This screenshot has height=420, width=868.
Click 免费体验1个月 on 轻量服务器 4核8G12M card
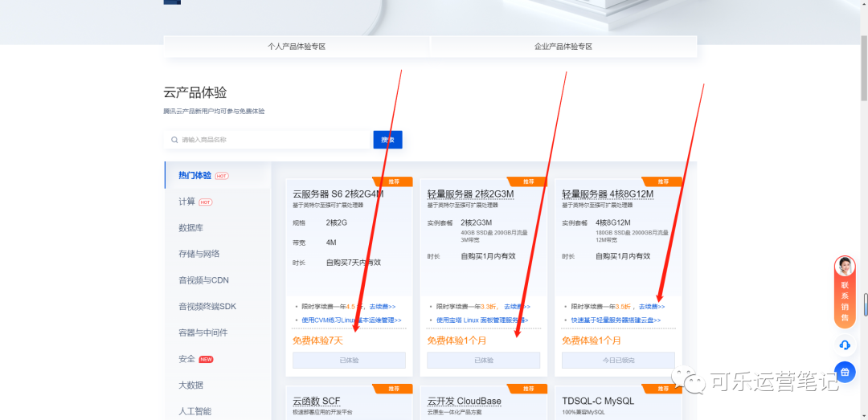592,340
